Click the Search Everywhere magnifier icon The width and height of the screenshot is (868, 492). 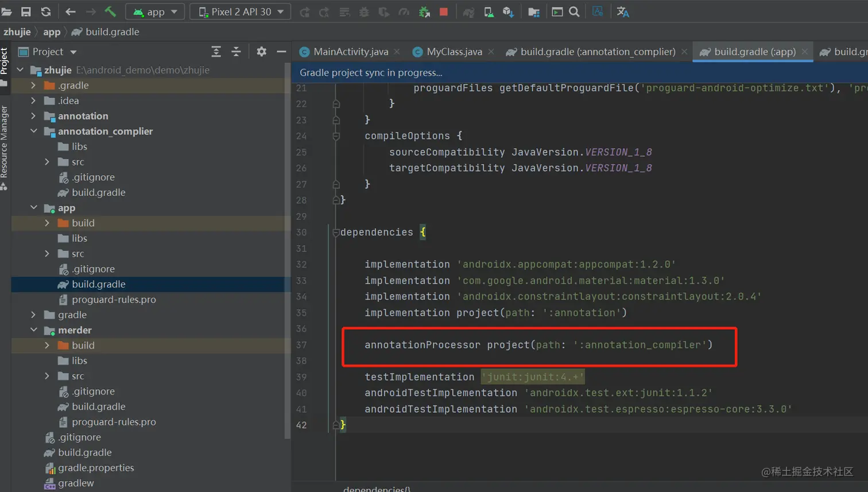point(574,11)
